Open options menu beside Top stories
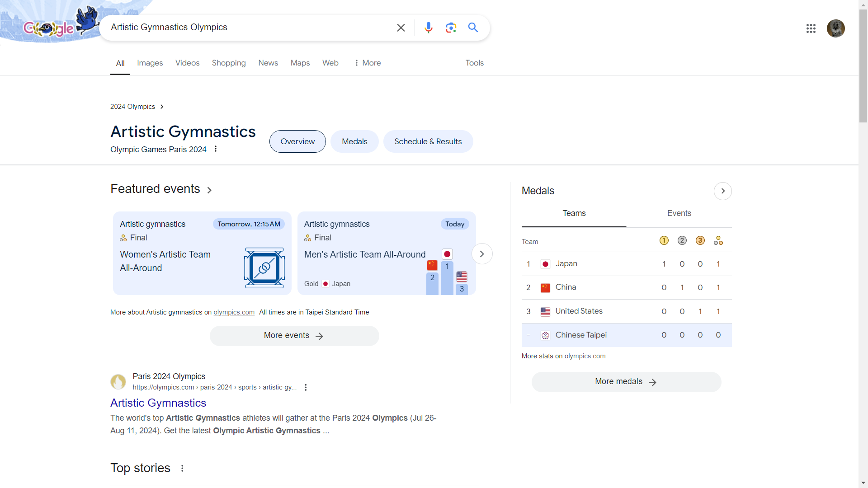The width and height of the screenshot is (868, 488). pos(182,468)
